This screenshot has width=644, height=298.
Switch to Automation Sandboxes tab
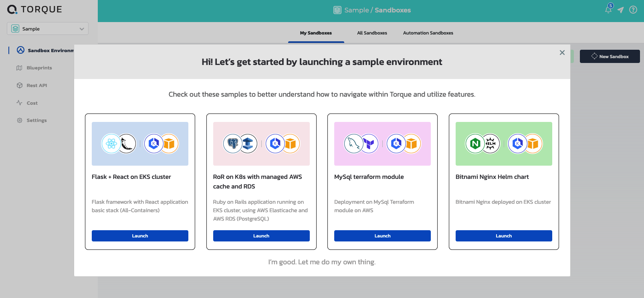[x=428, y=33]
